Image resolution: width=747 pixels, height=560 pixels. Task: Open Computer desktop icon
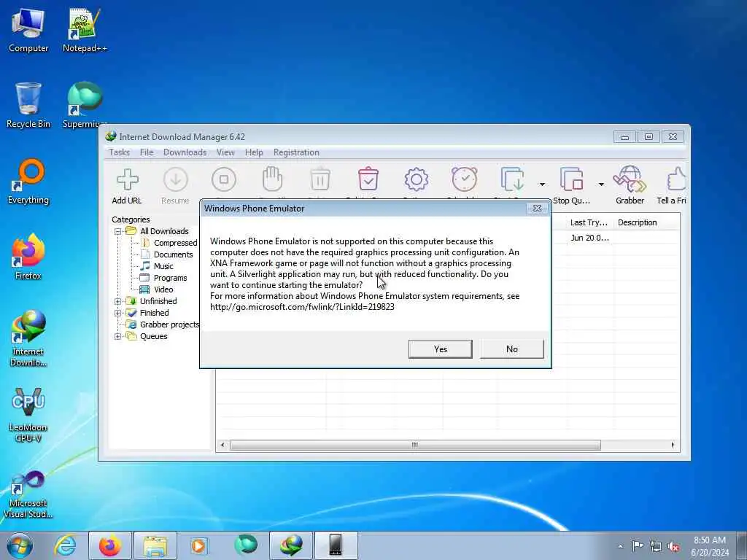tap(28, 30)
